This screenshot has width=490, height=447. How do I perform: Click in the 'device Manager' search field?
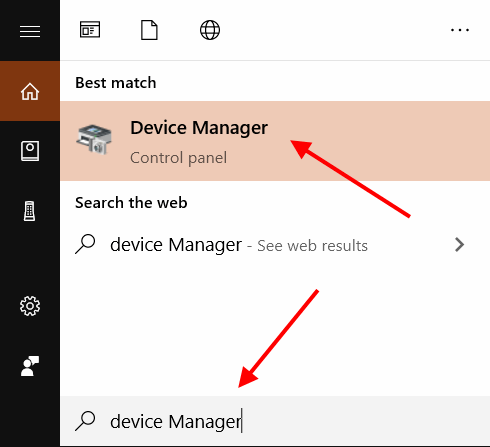(275, 421)
